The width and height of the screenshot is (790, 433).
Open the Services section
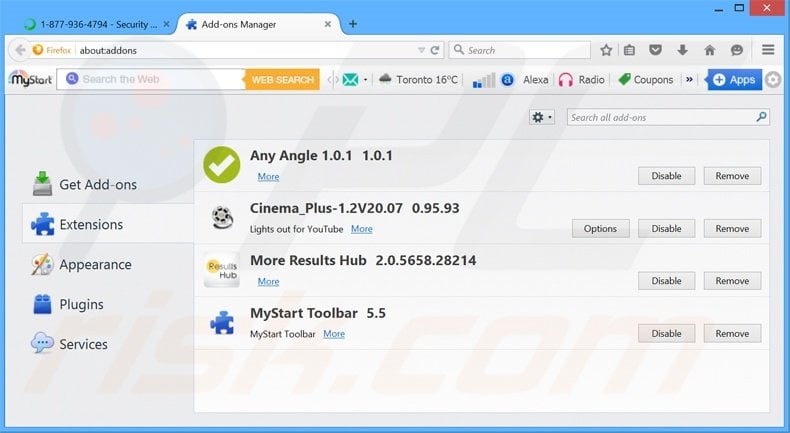[x=70, y=344]
